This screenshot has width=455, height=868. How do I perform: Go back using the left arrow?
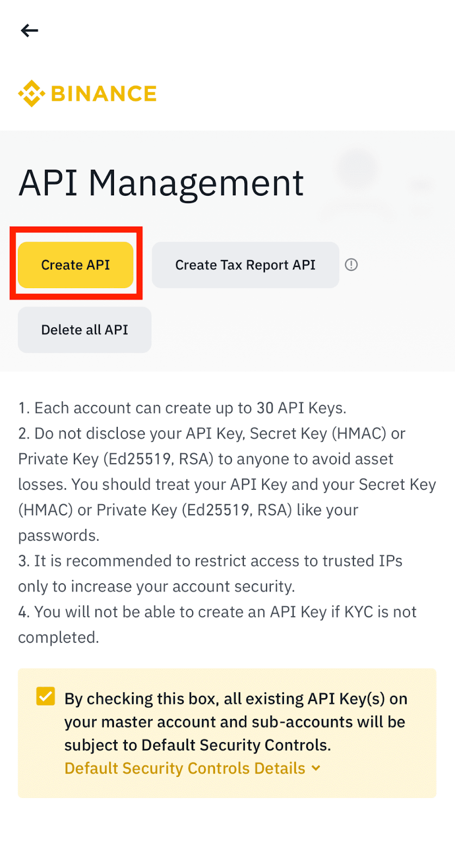tap(29, 30)
